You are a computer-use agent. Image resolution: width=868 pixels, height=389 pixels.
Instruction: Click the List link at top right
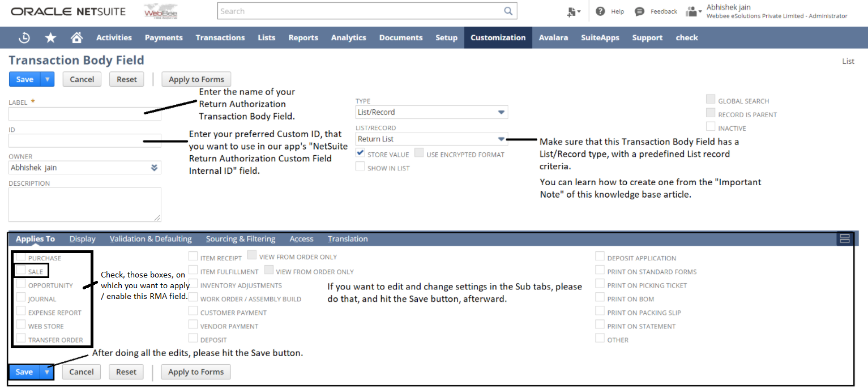point(848,61)
